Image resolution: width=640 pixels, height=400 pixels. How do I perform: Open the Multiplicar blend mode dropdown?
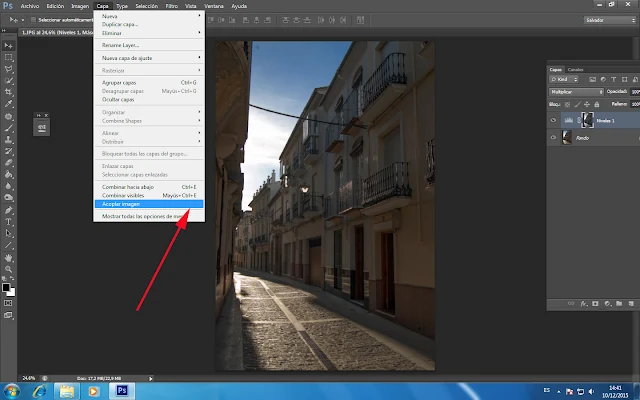(x=576, y=92)
